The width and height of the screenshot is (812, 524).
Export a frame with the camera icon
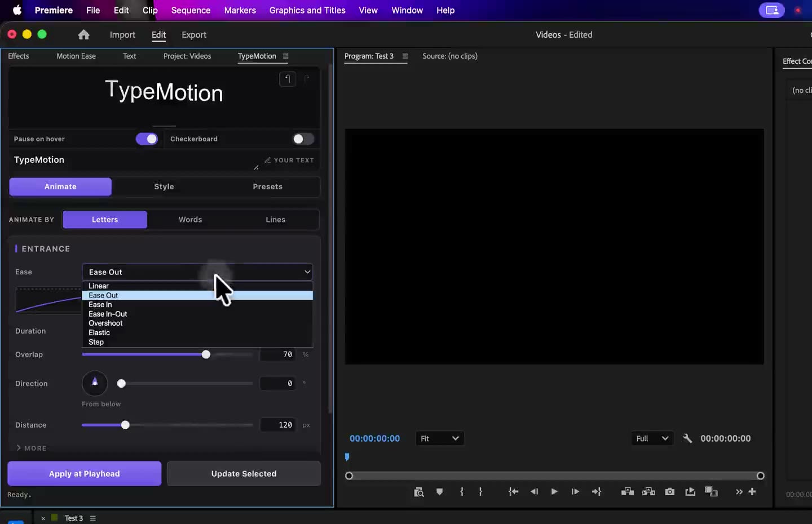(x=670, y=492)
